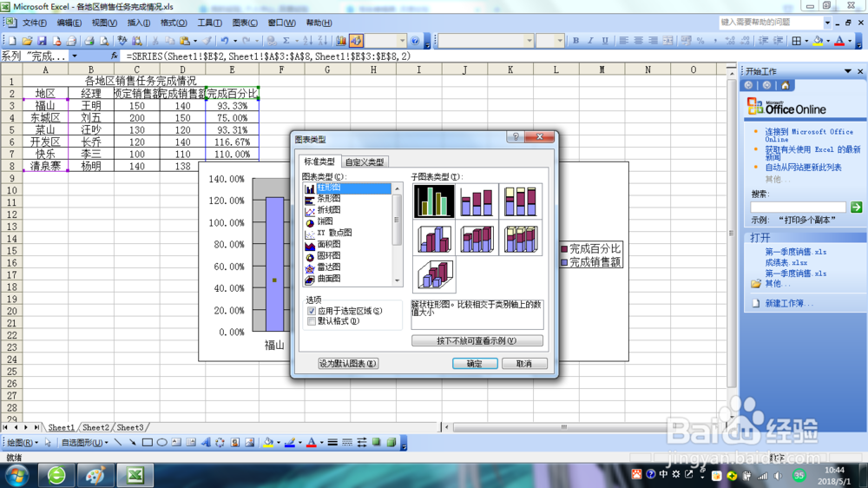Image resolution: width=868 pixels, height=488 pixels.
Task: Select 折线图 in chart type list
Action: pyautogui.click(x=329, y=210)
